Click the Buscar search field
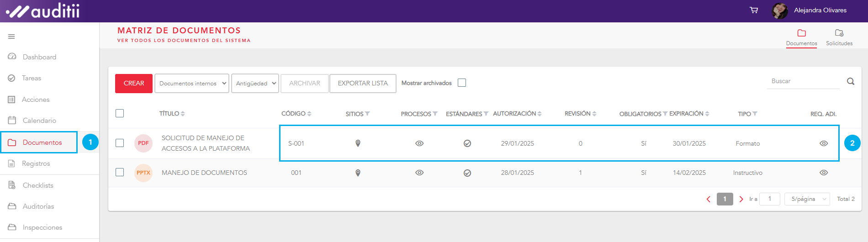The height and width of the screenshot is (242, 868). coord(803,81)
